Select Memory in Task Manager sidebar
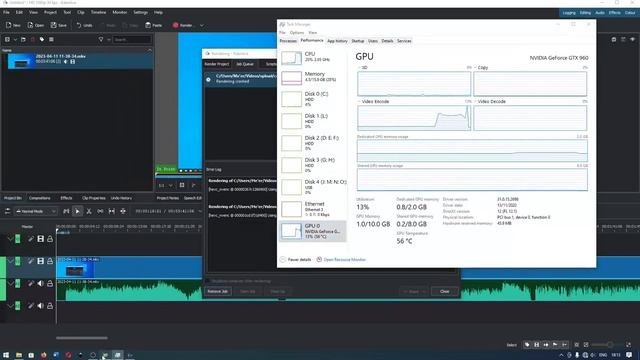The height and width of the screenshot is (360, 640). coord(313,77)
